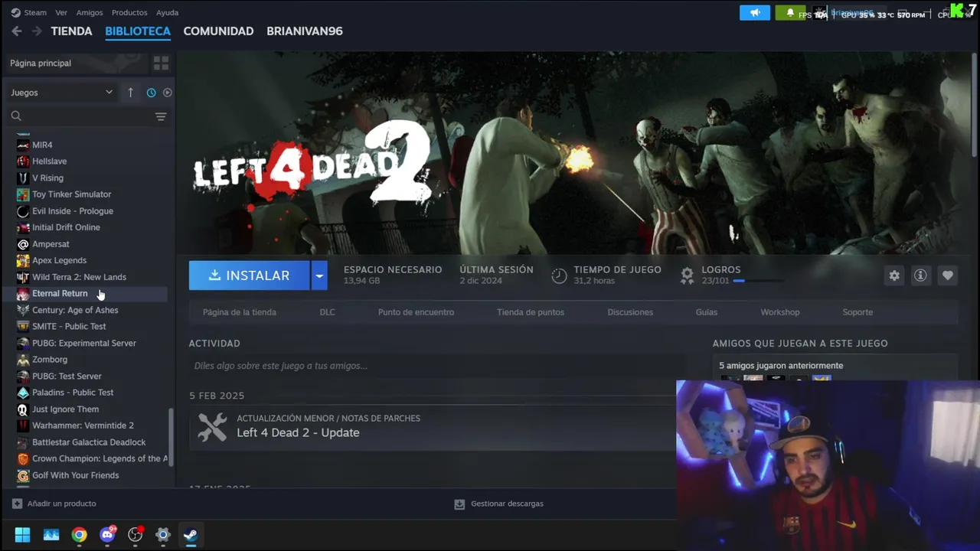This screenshot has height=551, width=980.
Task: Go forward with the right arrow
Action: coord(37,31)
